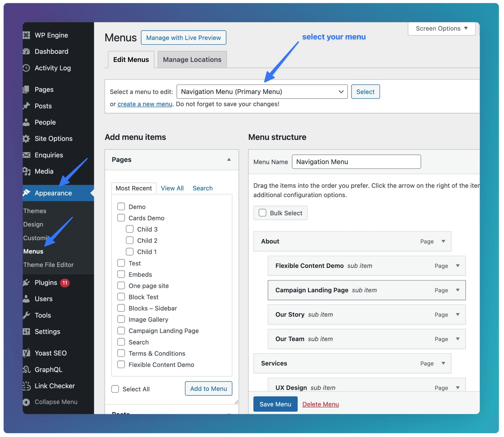Check the Image Gallery checkbox
The image size is (504, 437).
(x=121, y=319)
